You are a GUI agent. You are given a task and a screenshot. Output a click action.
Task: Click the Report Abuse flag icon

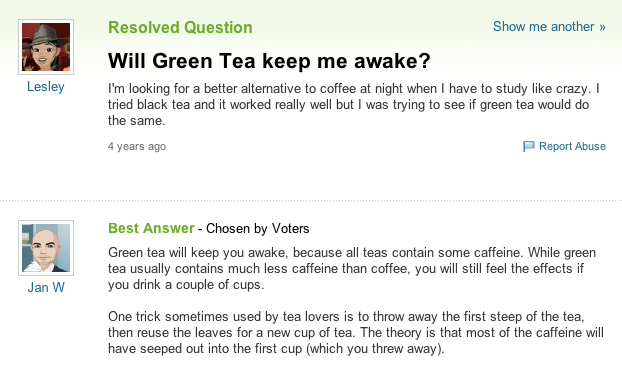tap(528, 146)
